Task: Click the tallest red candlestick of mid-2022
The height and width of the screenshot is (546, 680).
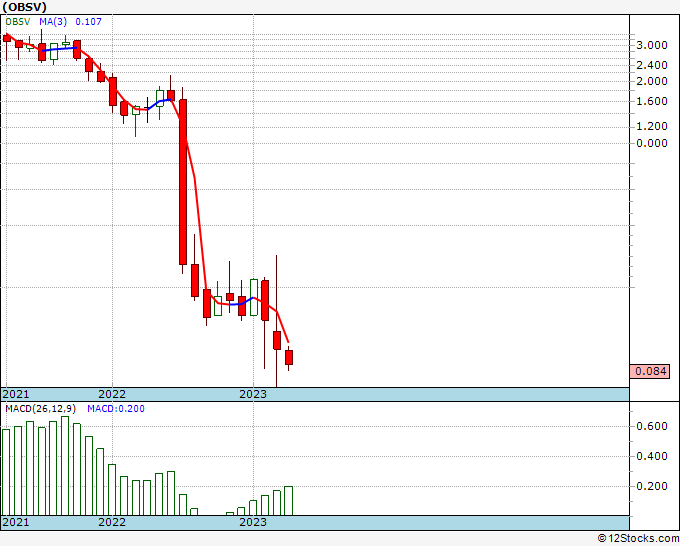Action: tap(183, 182)
